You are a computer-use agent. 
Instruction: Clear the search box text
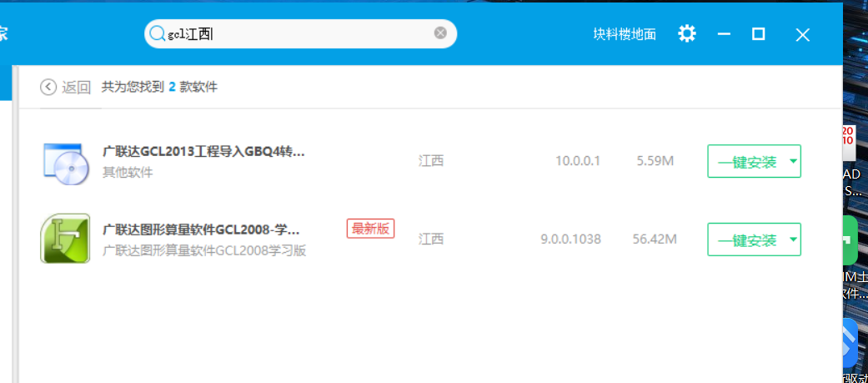(x=440, y=33)
